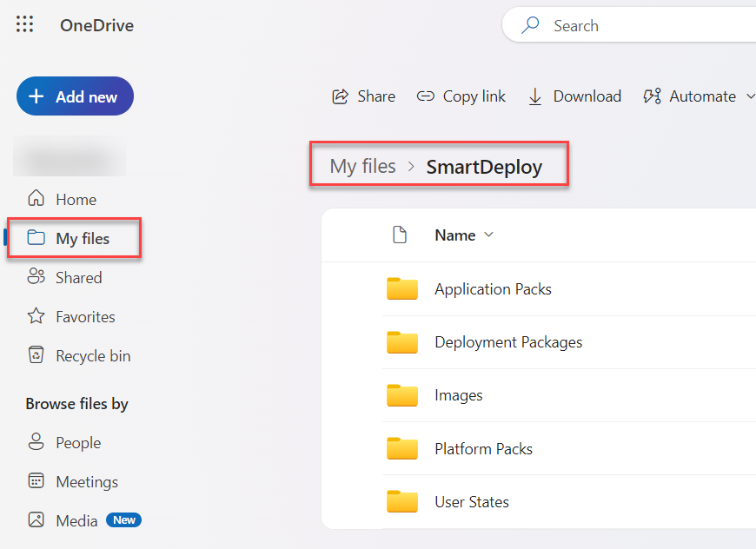Click the Share toolbar label

click(376, 96)
